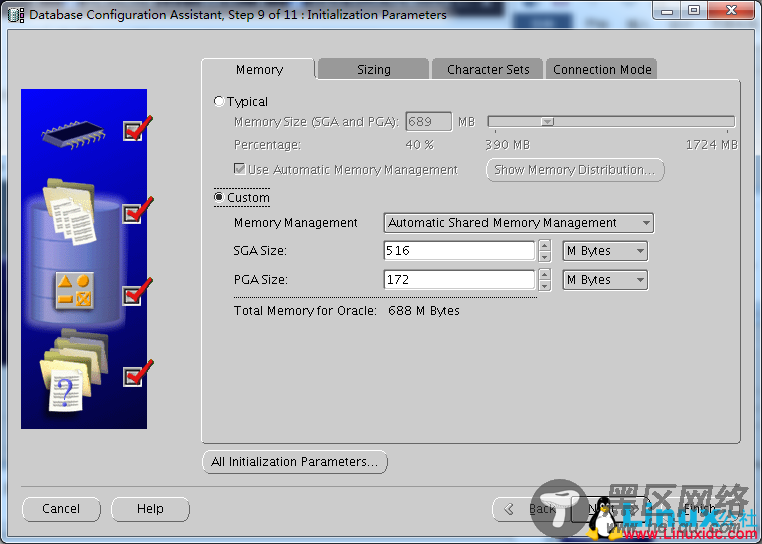
Task: Click the Database Configuration Assistant title bar icon
Action: pos(16,15)
